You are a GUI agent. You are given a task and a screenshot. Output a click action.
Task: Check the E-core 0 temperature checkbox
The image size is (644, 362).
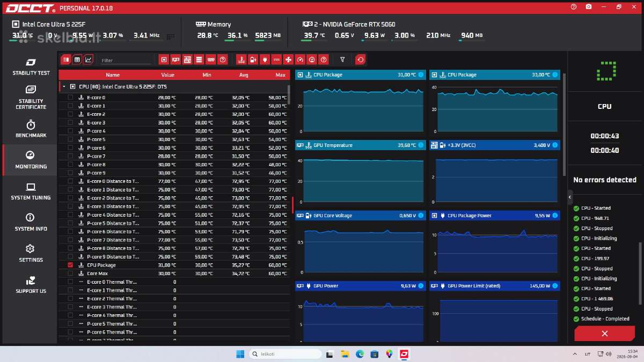[x=70, y=98]
